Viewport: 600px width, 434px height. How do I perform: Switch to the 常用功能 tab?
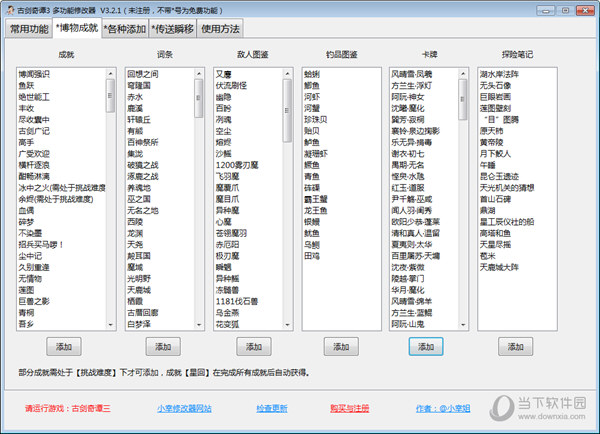click(29, 29)
